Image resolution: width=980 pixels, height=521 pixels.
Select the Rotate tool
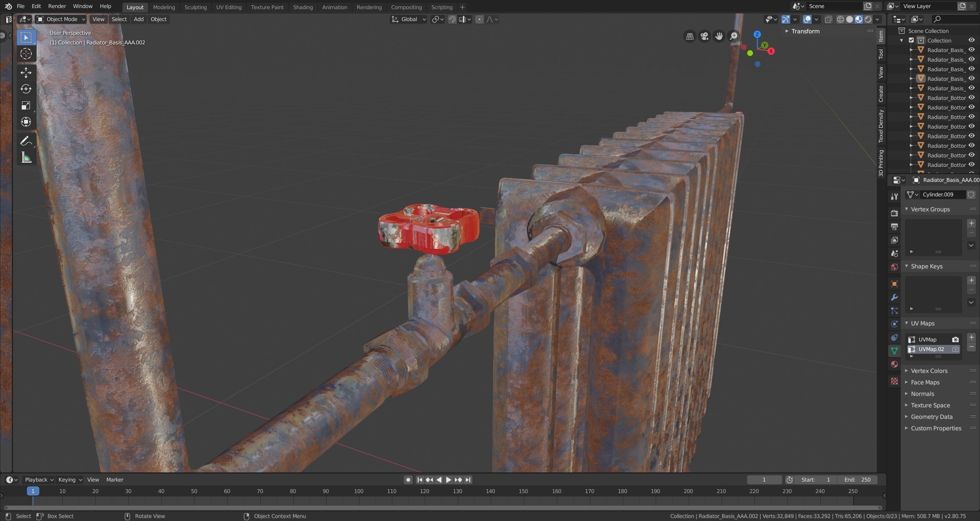[26, 89]
